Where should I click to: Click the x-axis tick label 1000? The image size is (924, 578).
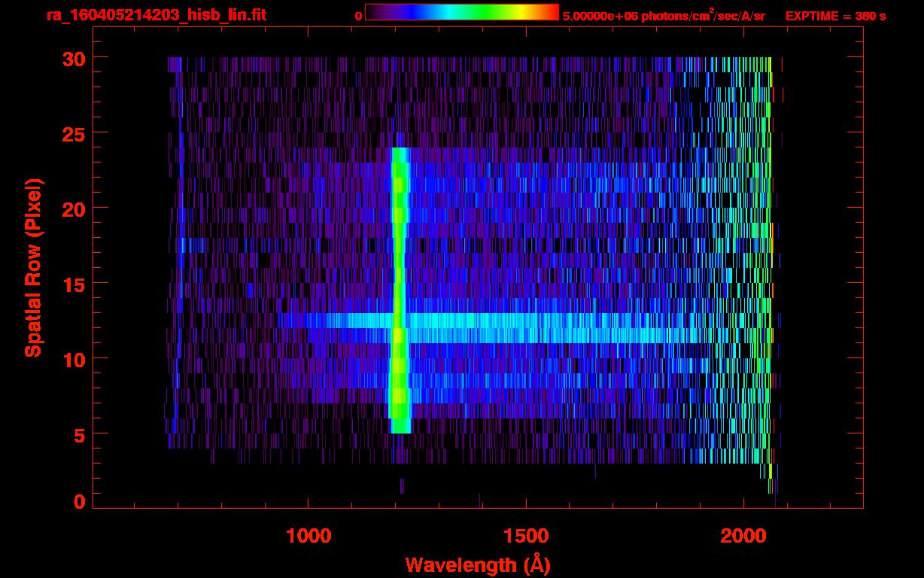pyautogui.click(x=309, y=536)
